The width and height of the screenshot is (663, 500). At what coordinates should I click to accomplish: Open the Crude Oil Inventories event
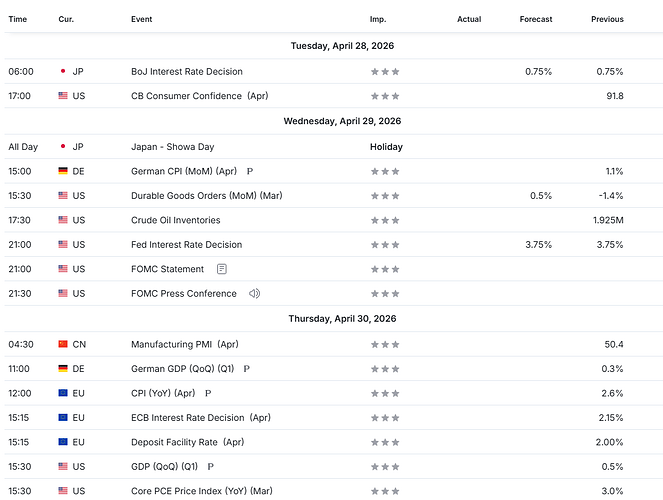[x=175, y=220]
